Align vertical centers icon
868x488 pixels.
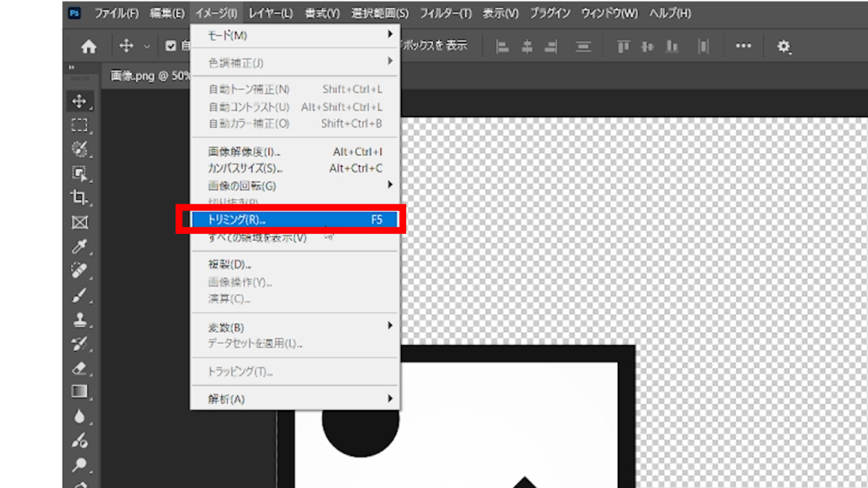click(x=647, y=47)
